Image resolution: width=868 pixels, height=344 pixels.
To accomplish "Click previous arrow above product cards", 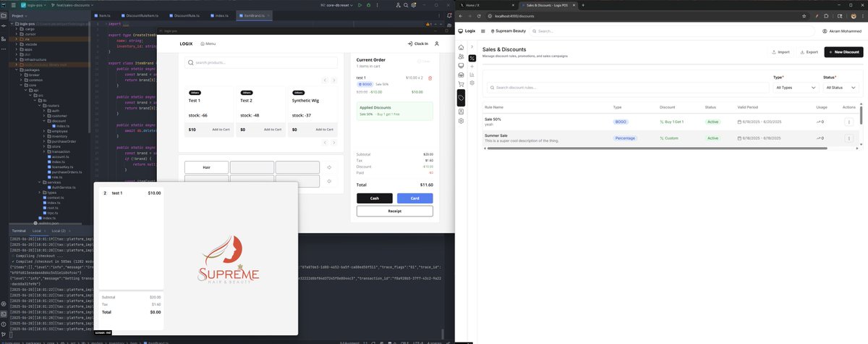I will pyautogui.click(x=325, y=80).
